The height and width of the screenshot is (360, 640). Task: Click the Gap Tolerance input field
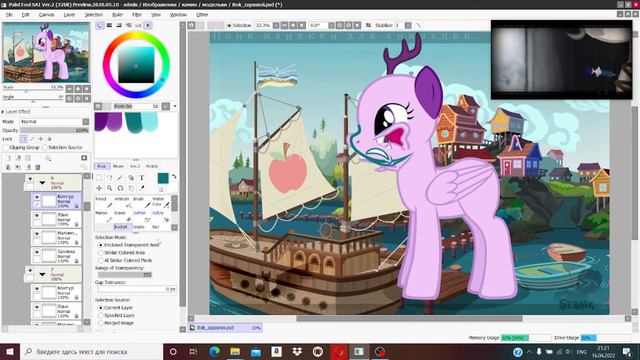(x=137, y=289)
